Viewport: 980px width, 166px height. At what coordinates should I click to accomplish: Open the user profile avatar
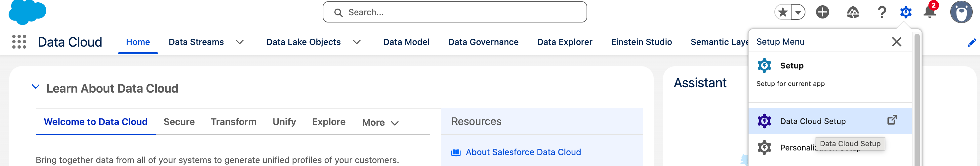coord(961,12)
